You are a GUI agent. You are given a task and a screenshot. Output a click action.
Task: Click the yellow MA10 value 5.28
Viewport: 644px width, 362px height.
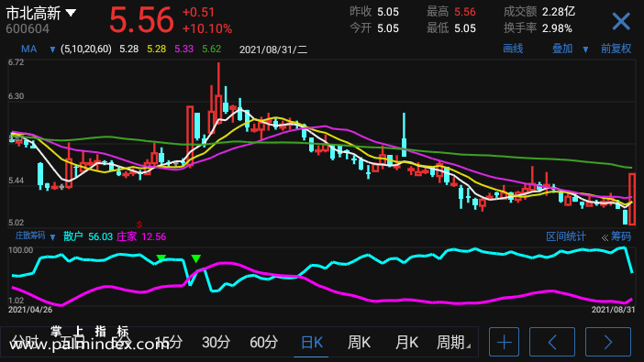point(157,49)
